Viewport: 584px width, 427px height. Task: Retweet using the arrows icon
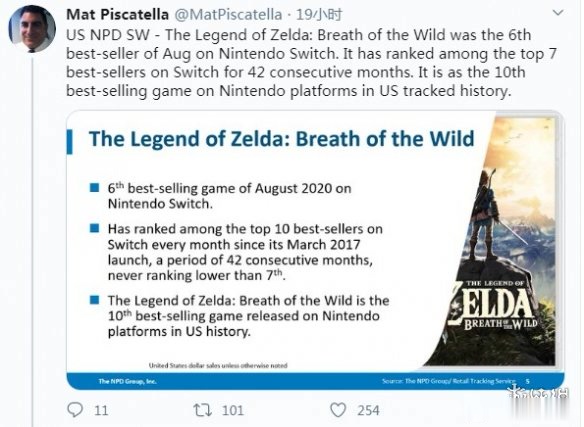(x=203, y=410)
